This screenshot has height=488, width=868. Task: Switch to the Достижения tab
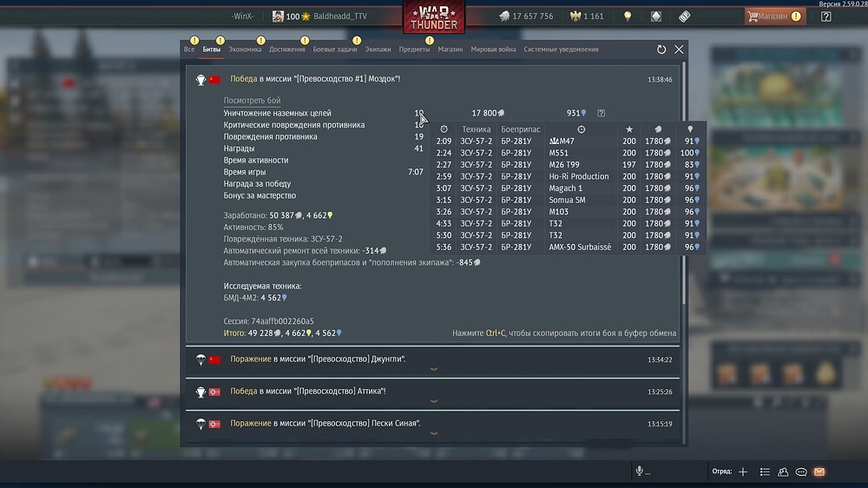click(286, 49)
